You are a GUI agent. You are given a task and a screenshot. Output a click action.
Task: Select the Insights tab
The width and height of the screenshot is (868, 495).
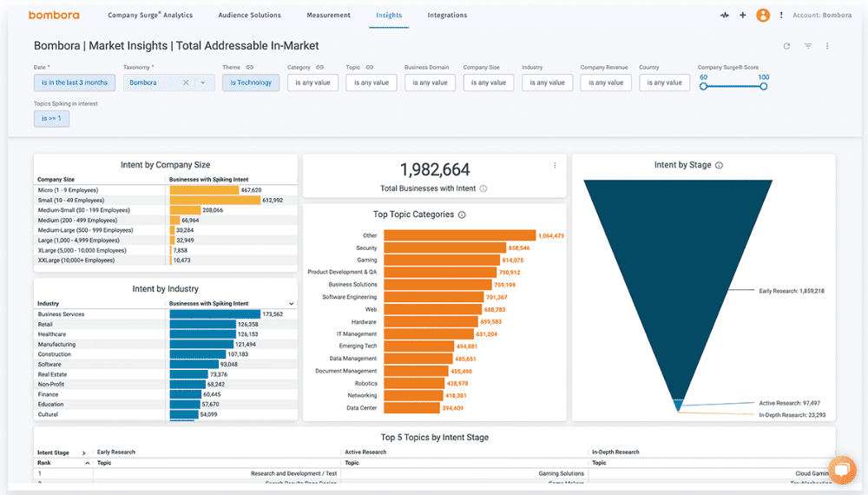(389, 15)
